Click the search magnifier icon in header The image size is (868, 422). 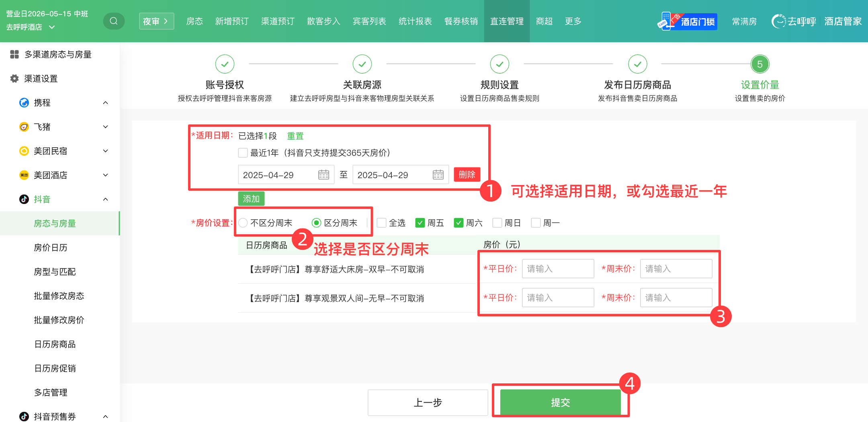click(114, 21)
